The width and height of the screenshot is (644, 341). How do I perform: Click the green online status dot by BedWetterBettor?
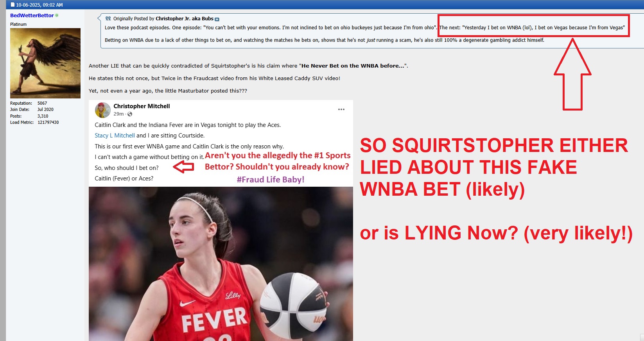[57, 15]
